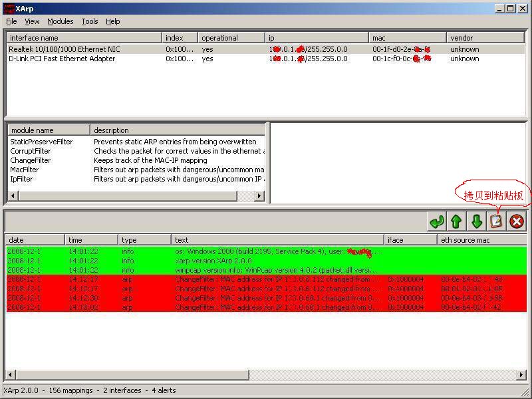Open the File menu

point(11,21)
